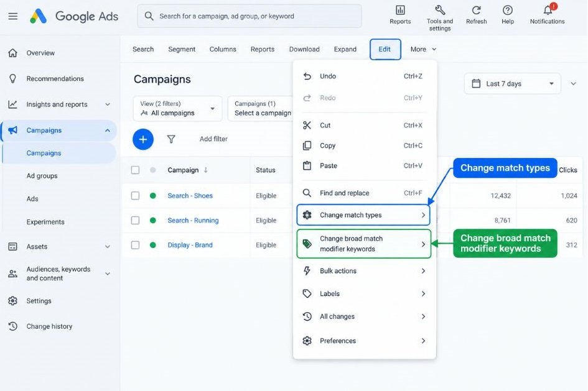Expand Audiences, keywords and content
Screen dimensions: 588x391
click(108, 274)
